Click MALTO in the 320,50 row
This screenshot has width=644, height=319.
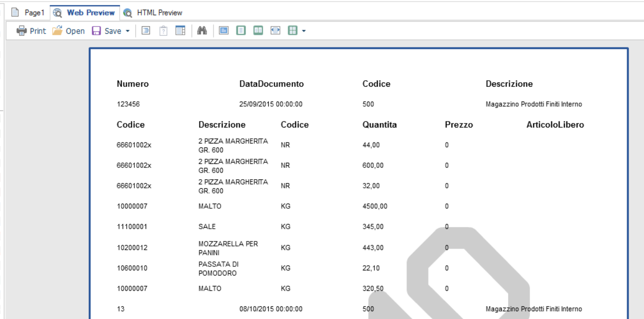[x=209, y=288]
